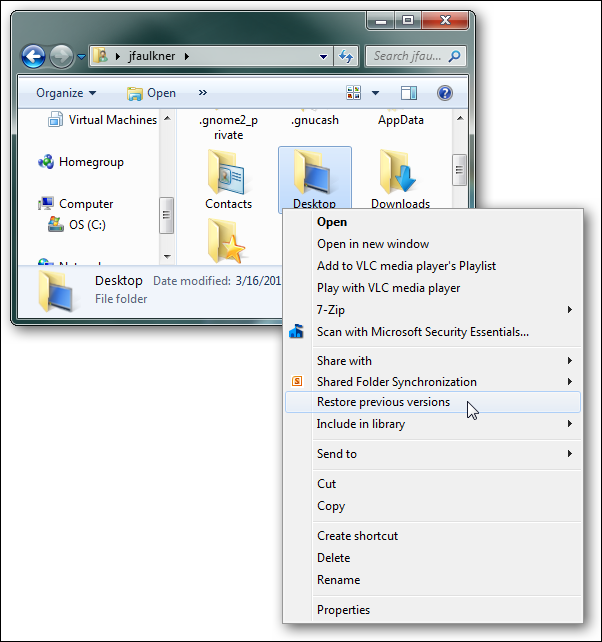
Task: Toggle the preview pane icon
Action: pos(408,93)
